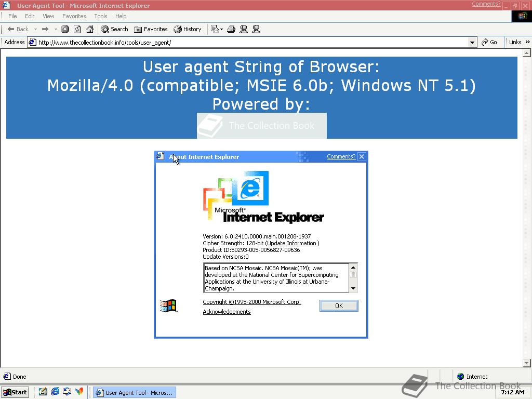
Task: Click the Mail toolbar icon
Action: [215, 29]
